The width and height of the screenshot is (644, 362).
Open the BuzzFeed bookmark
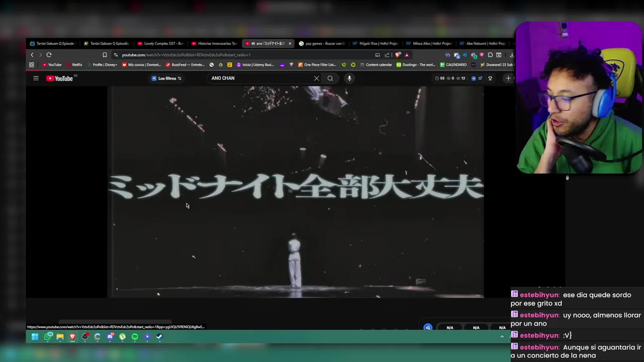pyautogui.click(x=185, y=65)
